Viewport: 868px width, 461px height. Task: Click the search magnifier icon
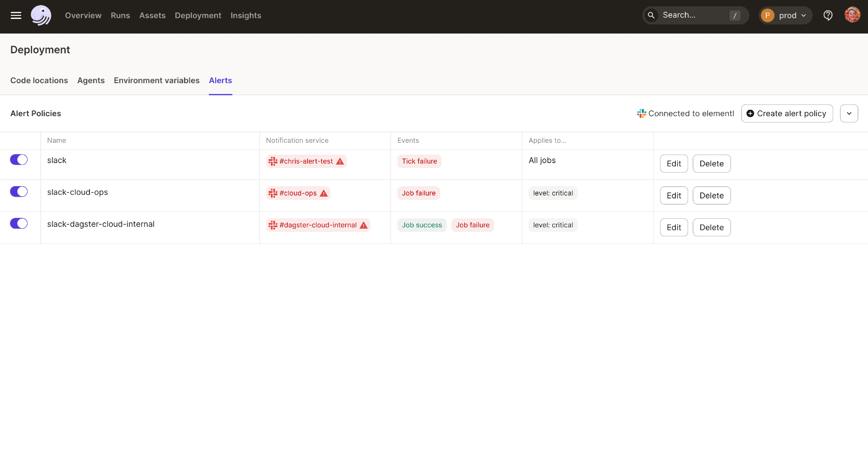pos(651,15)
